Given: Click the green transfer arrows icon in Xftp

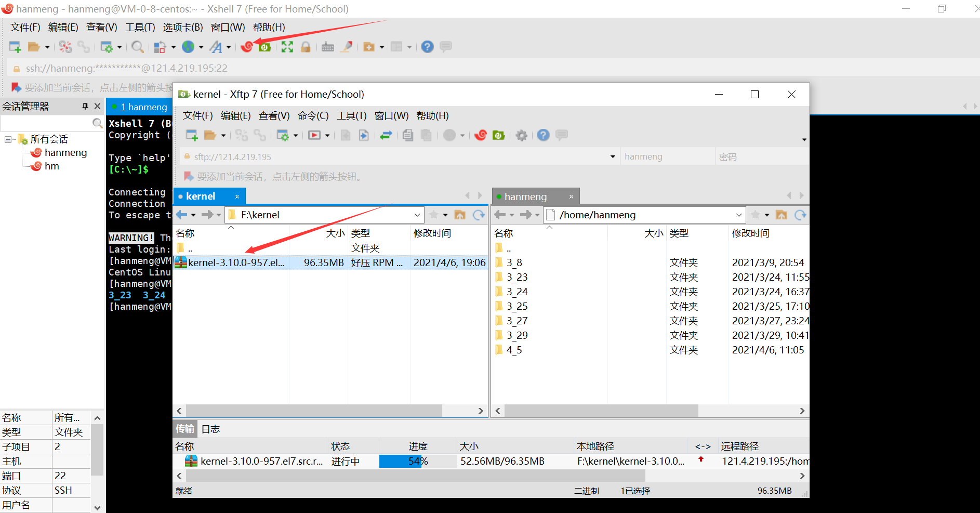Looking at the screenshot, I should (386, 135).
